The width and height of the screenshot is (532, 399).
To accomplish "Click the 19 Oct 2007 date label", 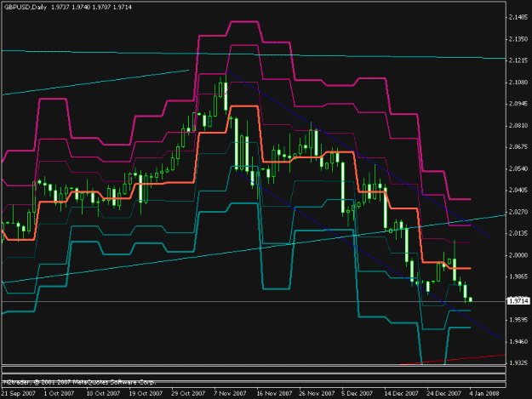I will [x=146, y=393].
